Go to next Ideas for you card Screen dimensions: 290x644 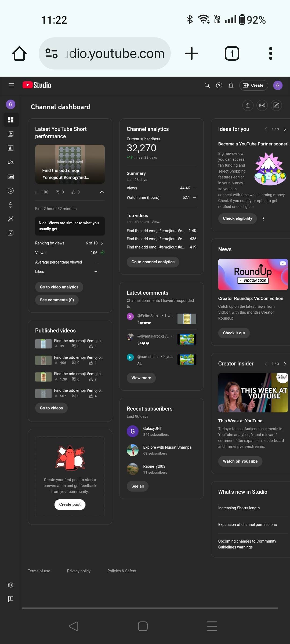click(x=285, y=129)
